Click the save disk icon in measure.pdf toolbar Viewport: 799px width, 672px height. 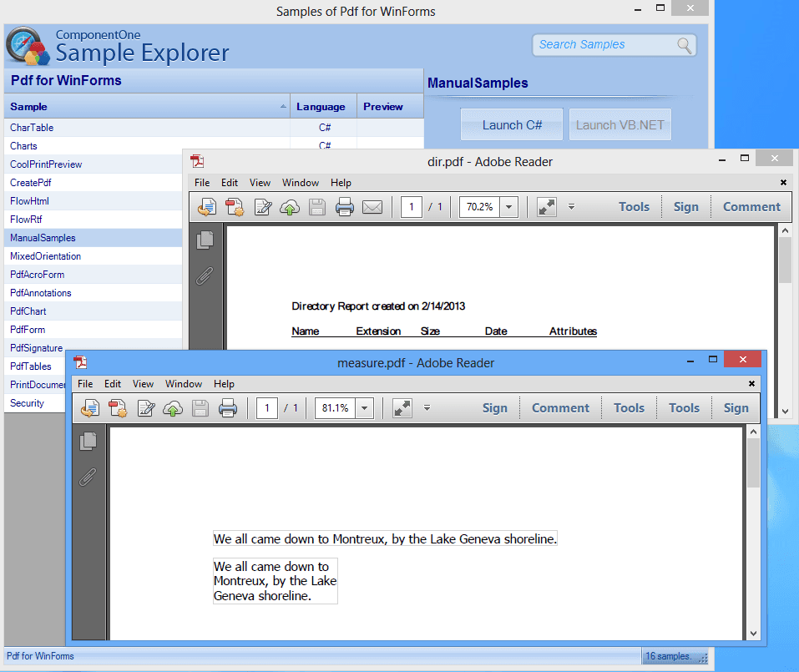(200, 408)
